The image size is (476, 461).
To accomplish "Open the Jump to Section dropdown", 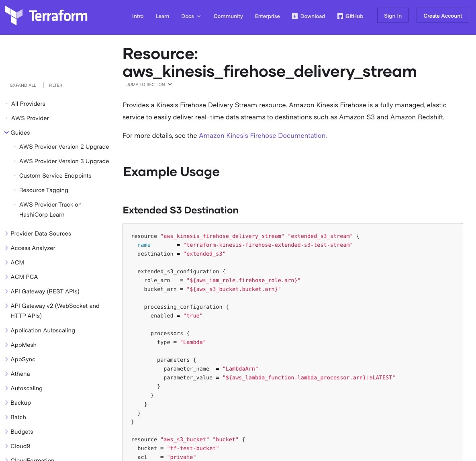I will pos(149,84).
